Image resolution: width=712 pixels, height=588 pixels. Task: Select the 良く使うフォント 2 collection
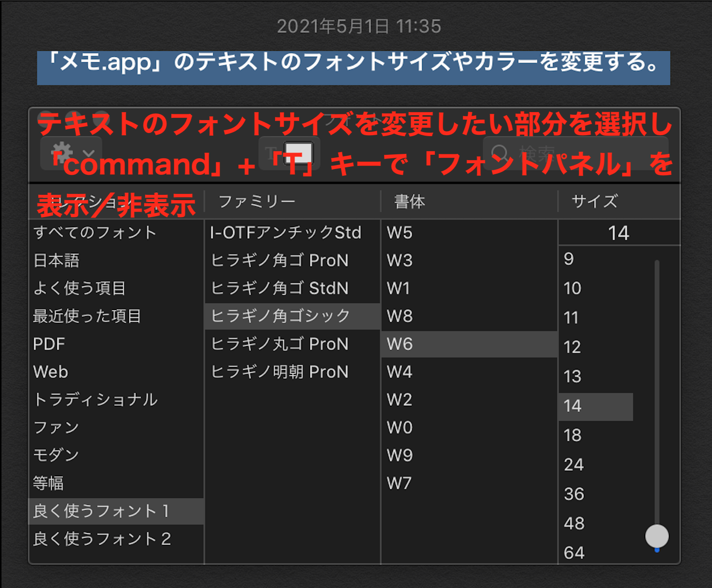pos(116,539)
